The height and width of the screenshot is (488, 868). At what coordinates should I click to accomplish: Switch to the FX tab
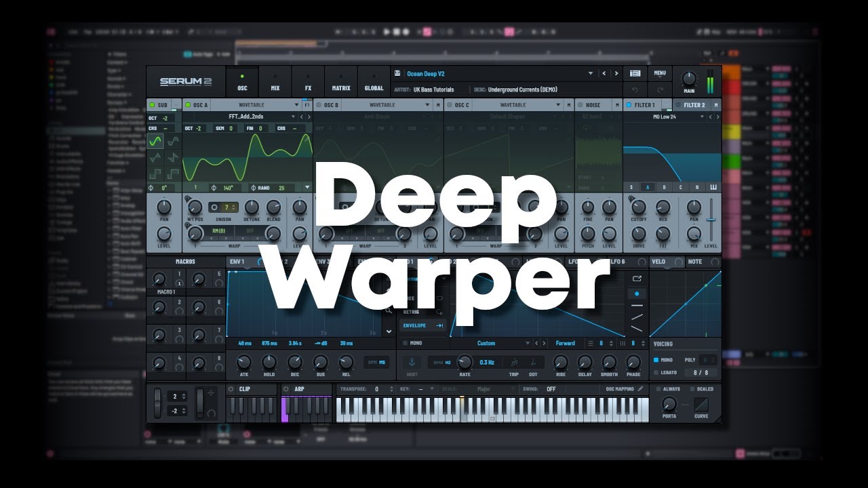(307, 82)
